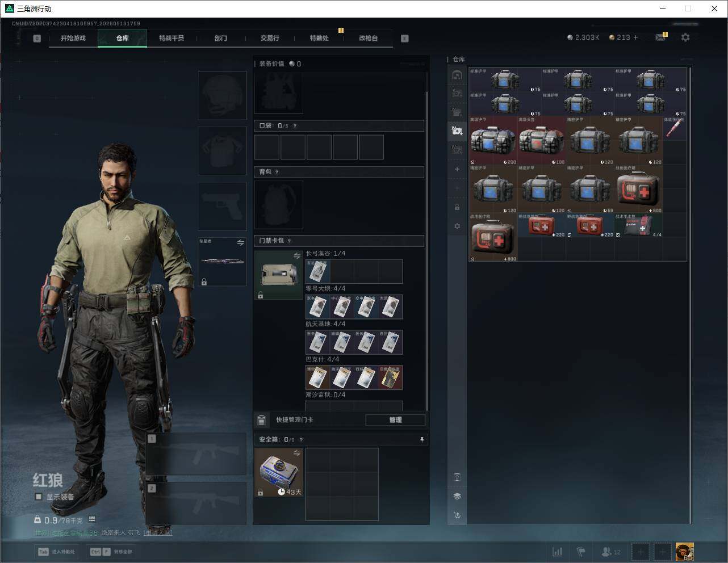Click the 2,303K currency balance
This screenshot has width=728, height=563.
point(583,37)
